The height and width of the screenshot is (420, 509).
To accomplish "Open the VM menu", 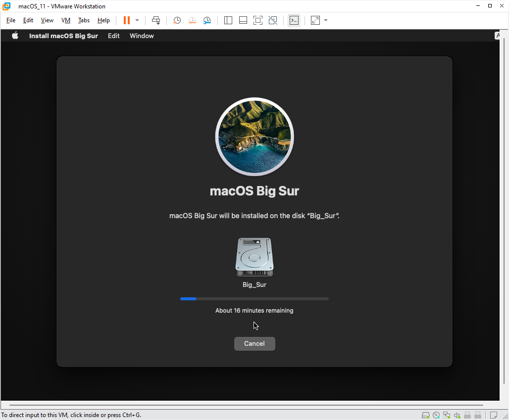I will 66,20.
